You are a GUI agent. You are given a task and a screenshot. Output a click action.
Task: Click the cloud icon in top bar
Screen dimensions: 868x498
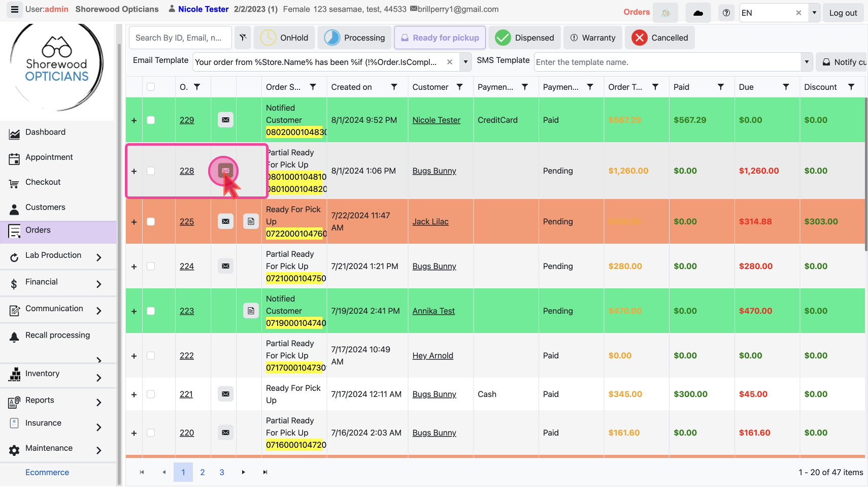point(698,13)
